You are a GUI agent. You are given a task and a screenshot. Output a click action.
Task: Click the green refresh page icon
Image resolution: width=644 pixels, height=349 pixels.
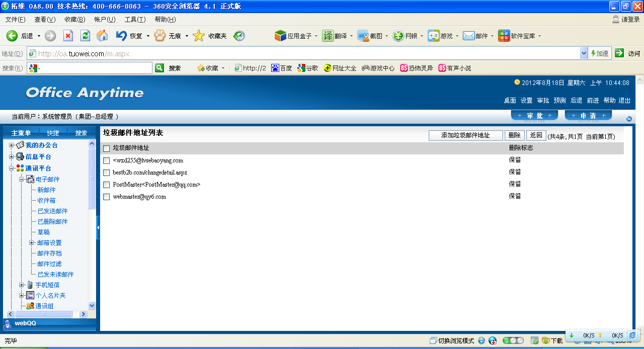(x=85, y=36)
